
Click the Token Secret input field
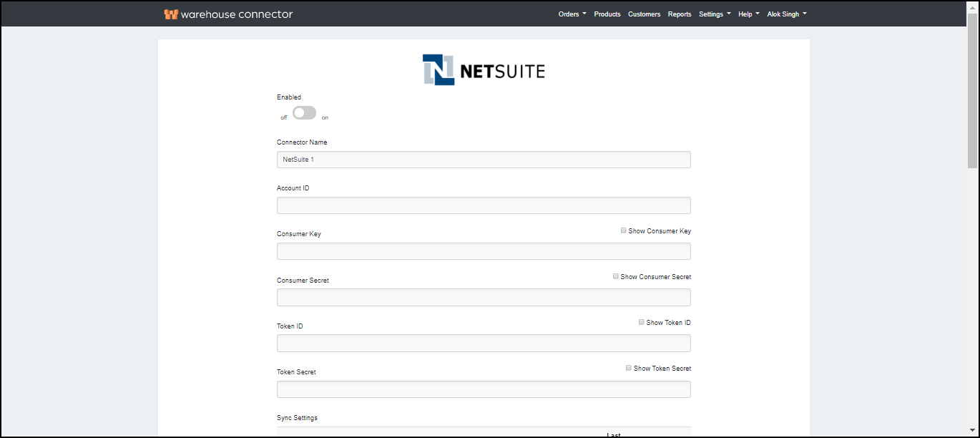pyautogui.click(x=484, y=389)
